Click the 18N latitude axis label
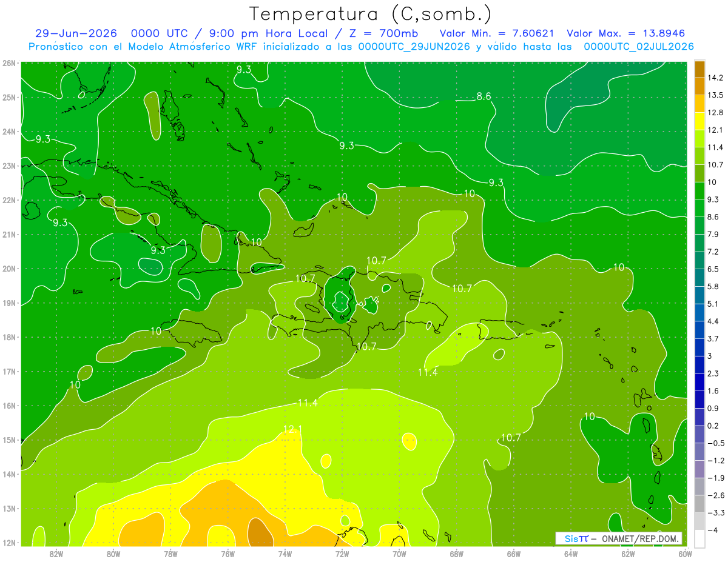This screenshot has width=728, height=562. tap(9, 337)
